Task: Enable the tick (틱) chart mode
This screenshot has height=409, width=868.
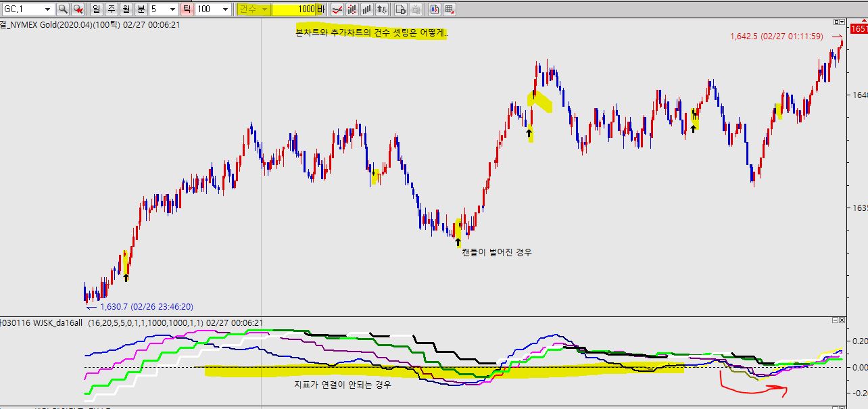Action: pos(187,9)
